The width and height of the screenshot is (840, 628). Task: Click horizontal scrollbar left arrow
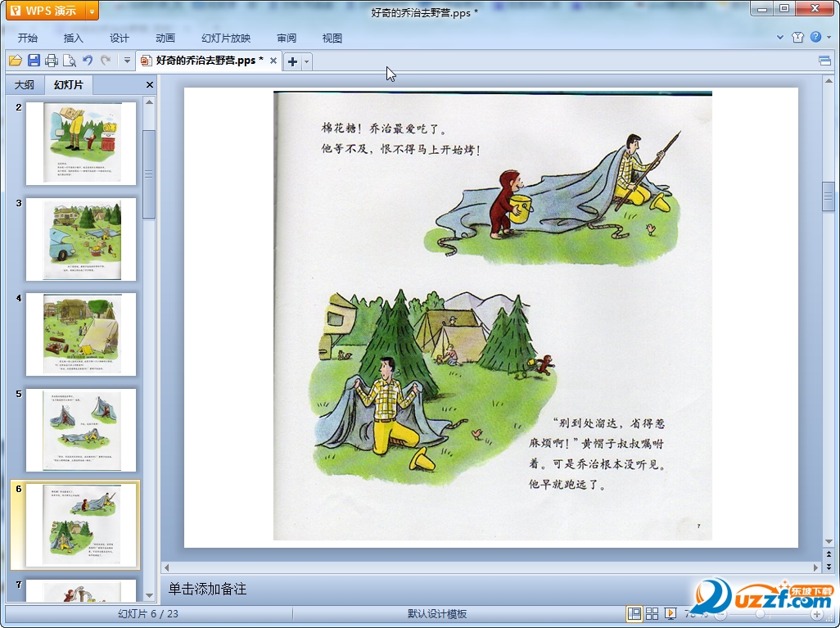[166, 567]
